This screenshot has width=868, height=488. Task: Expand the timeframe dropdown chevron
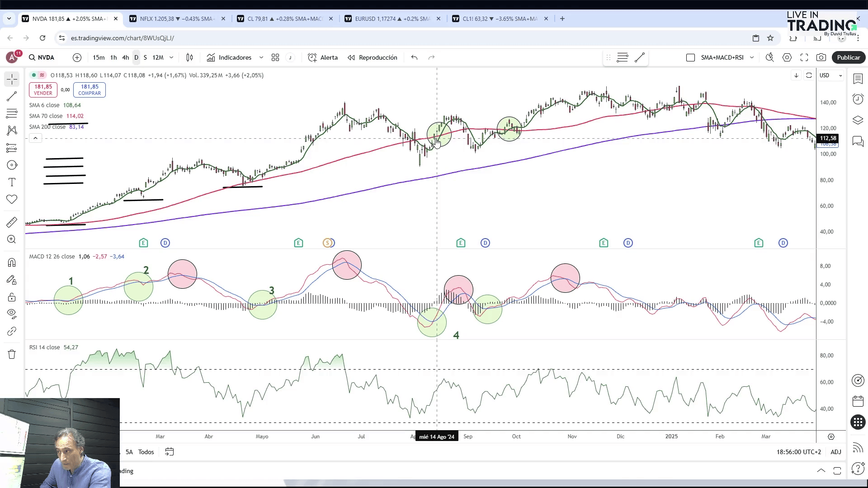tap(171, 57)
